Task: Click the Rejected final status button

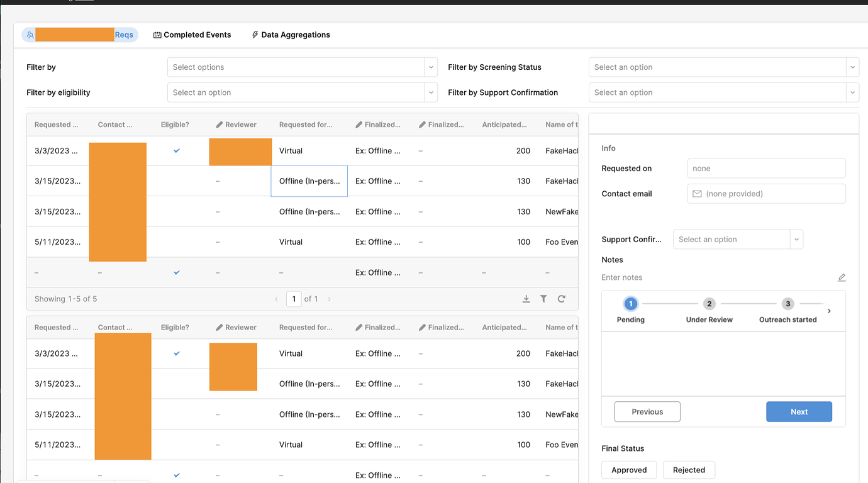Action: pos(689,470)
